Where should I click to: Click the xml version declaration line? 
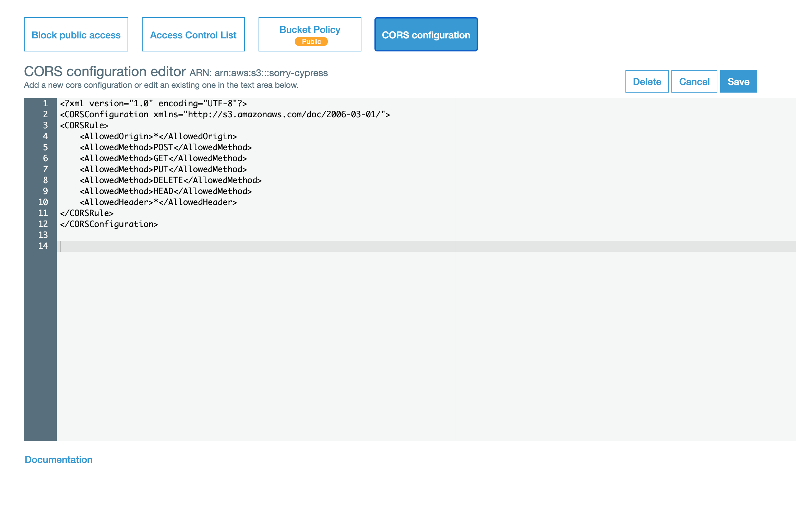pyautogui.click(x=154, y=103)
